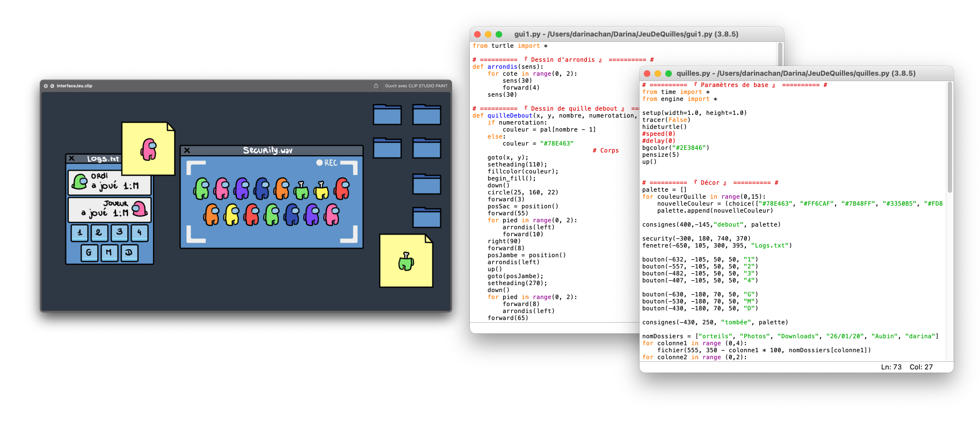The height and width of the screenshot is (429, 980).
Task: Open the sticky note with the fallen green crewmate
Action: tap(406, 261)
